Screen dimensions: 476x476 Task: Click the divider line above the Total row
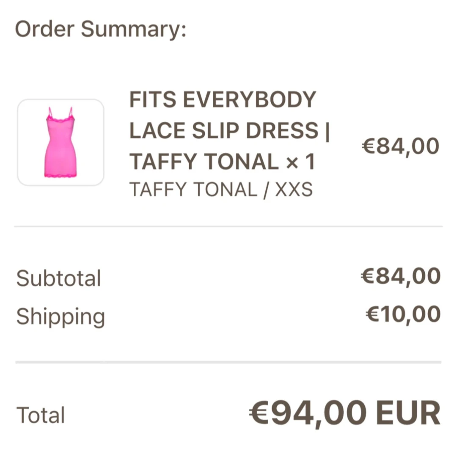(x=228, y=362)
